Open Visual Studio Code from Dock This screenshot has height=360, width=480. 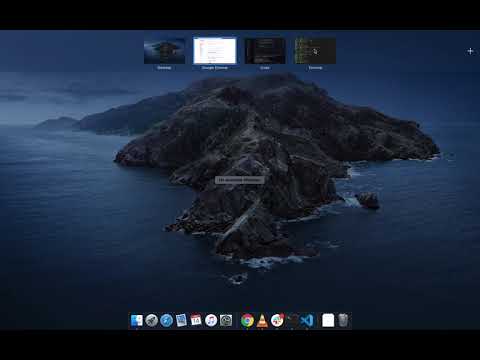click(x=307, y=320)
